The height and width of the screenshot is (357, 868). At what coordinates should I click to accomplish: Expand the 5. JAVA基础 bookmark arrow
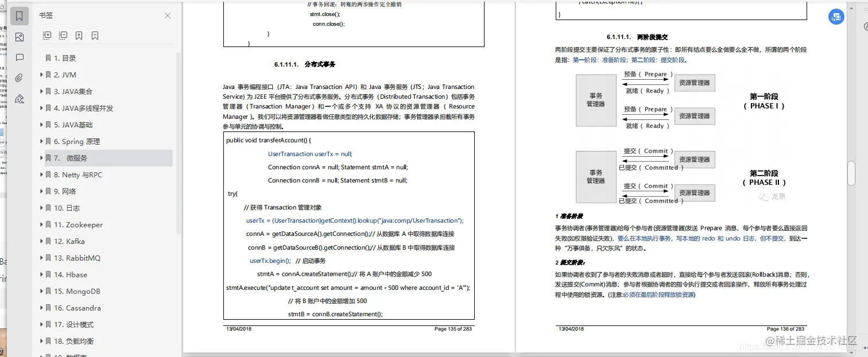(41, 125)
